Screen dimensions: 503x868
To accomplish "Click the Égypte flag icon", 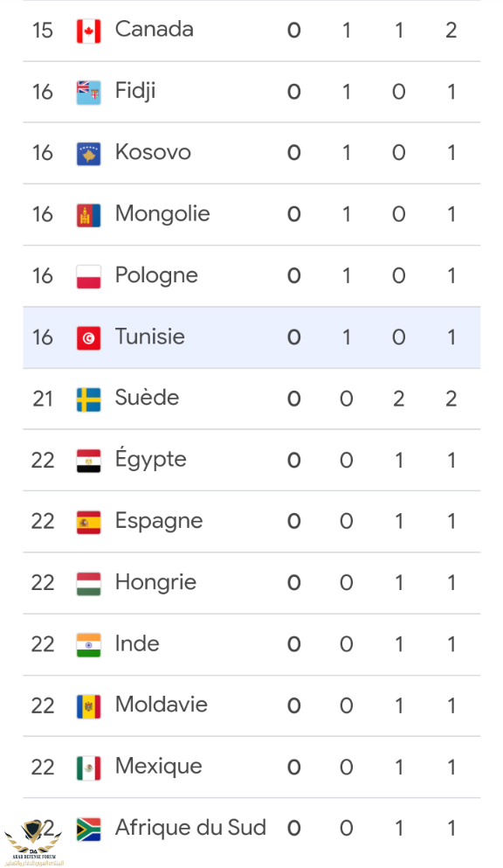I will click(88, 461).
